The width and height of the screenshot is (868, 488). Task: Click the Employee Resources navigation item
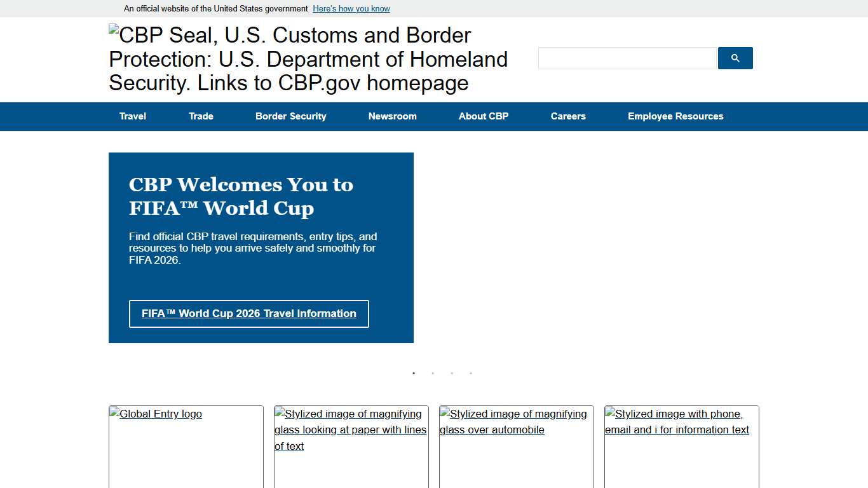point(675,116)
